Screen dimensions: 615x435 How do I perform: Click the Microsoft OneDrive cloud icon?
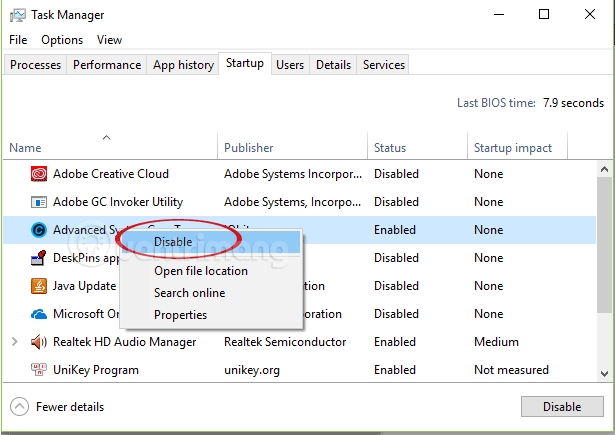pyautogui.click(x=39, y=314)
